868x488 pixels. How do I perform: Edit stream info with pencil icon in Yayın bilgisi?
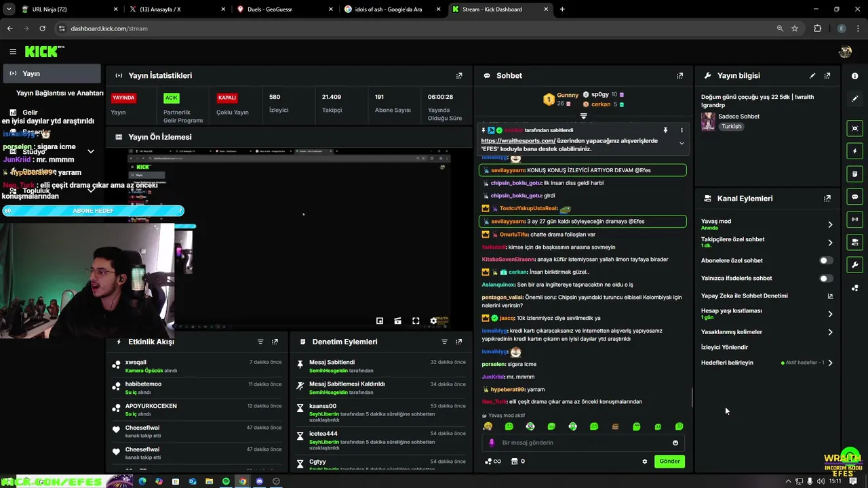coord(812,76)
